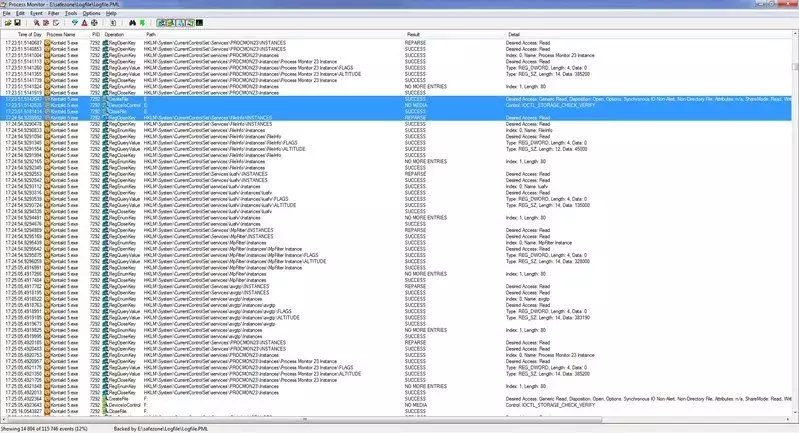
Task: Open Find with the binoculars icon
Action: point(132,23)
